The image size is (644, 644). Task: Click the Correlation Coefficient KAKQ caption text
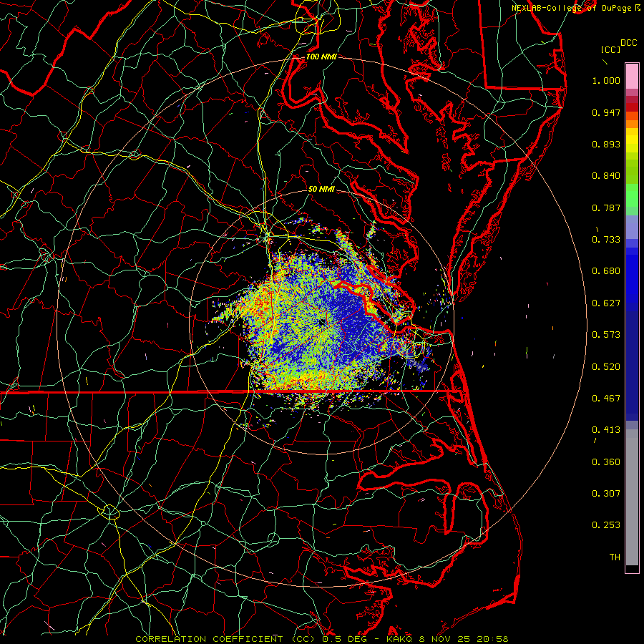[322, 639]
